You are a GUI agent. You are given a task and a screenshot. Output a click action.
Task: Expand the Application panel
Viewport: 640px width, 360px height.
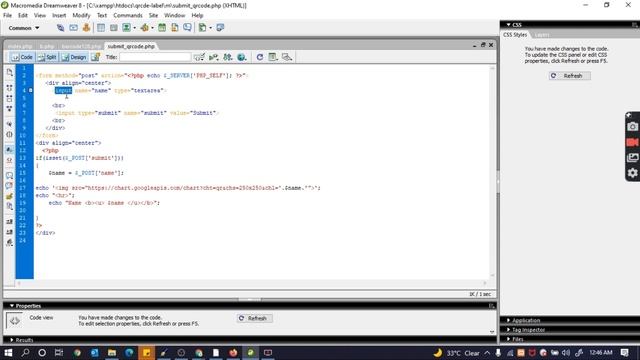tap(508, 320)
